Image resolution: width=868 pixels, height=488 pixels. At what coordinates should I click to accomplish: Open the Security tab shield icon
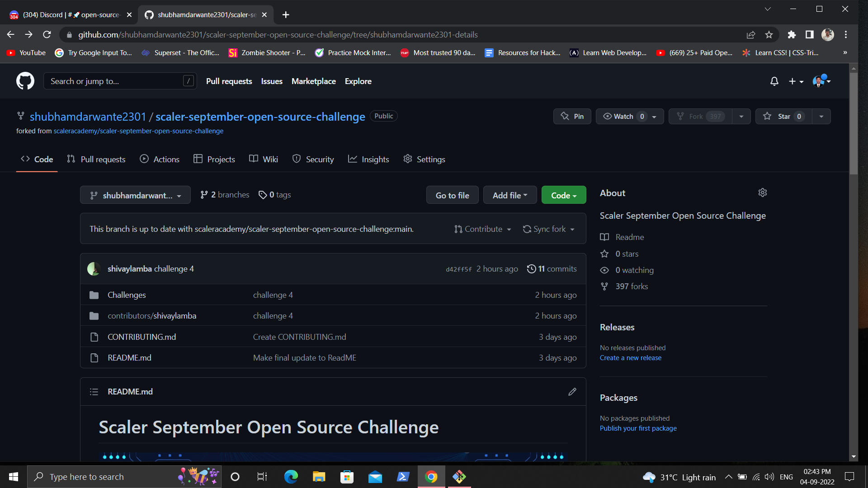[297, 159]
